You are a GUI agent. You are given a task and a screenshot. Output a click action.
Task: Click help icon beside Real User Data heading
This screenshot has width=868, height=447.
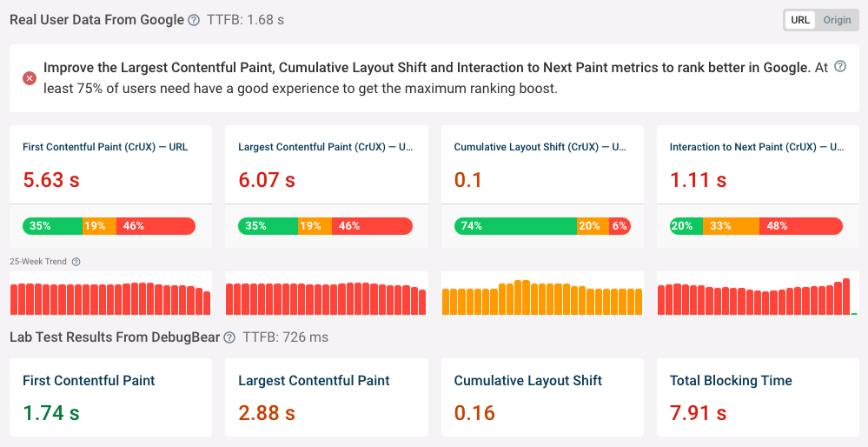(x=193, y=20)
